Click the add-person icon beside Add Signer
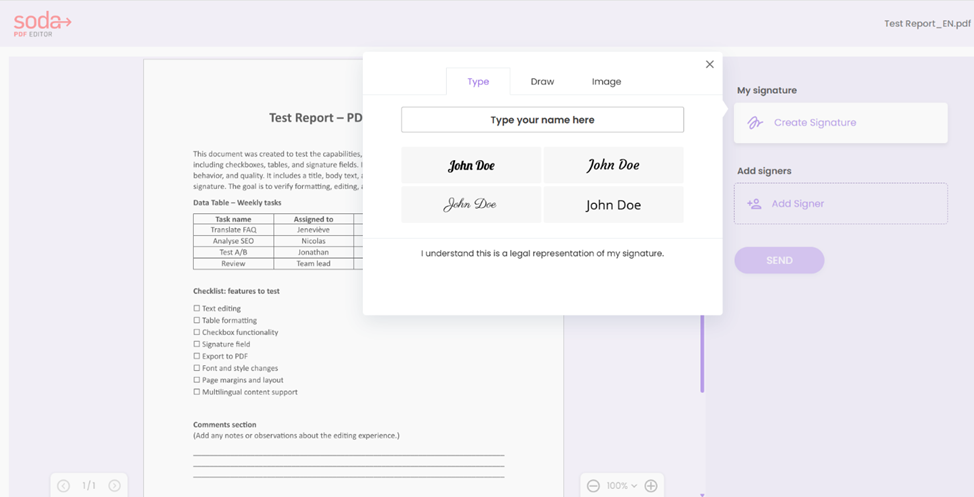Screen dimensions: 974x497 pos(754,204)
